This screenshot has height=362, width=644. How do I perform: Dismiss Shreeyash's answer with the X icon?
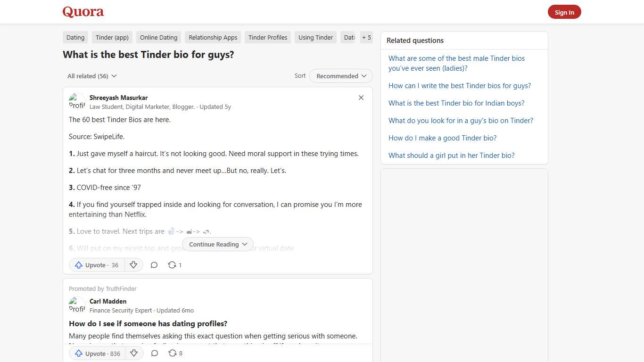click(361, 98)
